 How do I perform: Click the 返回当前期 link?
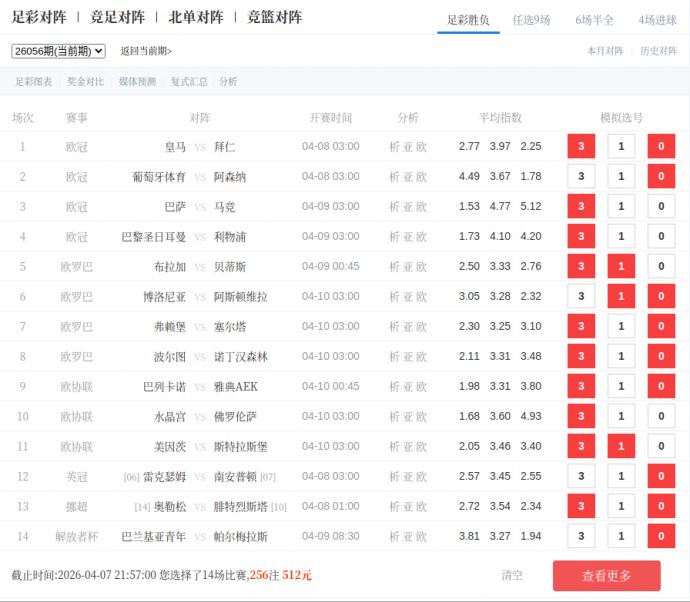click(x=146, y=51)
